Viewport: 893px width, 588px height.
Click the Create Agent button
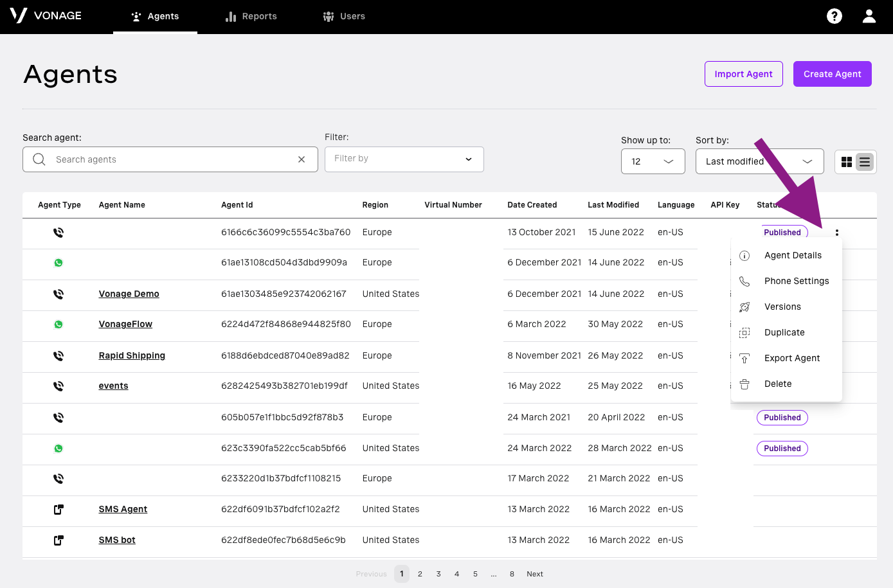pos(833,74)
